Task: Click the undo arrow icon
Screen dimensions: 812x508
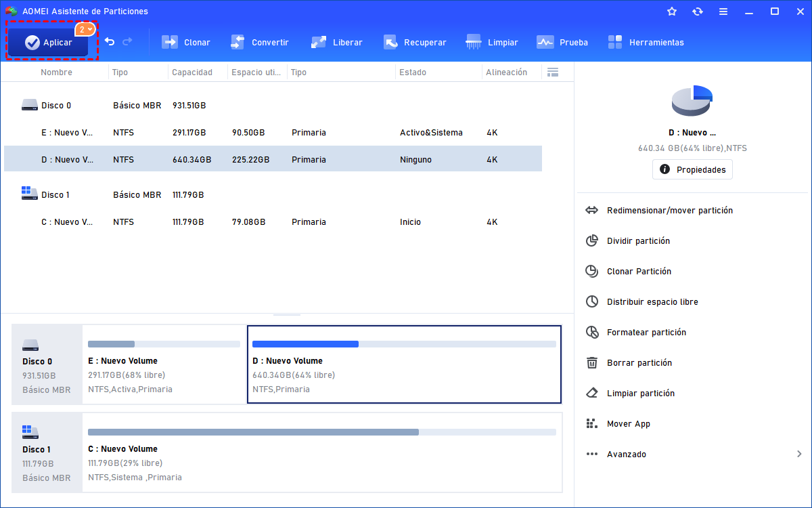Action: 110,42
